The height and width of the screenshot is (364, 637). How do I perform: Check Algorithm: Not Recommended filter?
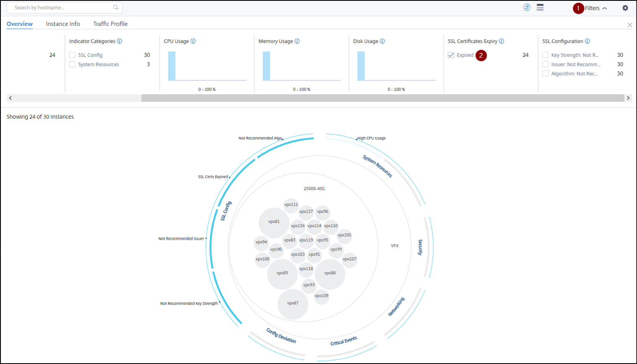click(545, 74)
